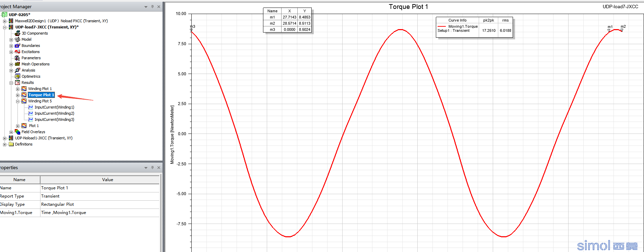Click the Results node icon

[x=17, y=83]
